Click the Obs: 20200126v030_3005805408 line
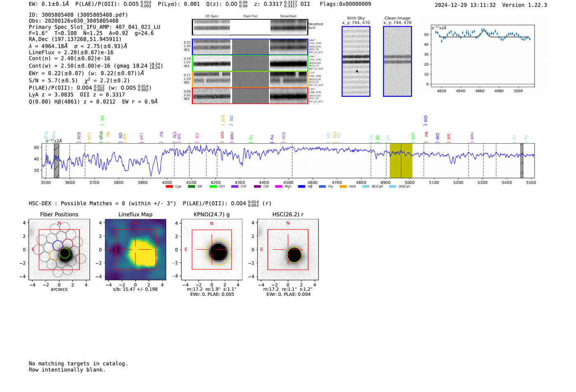This screenshot has width=576, height=392. pyautogui.click(x=74, y=21)
